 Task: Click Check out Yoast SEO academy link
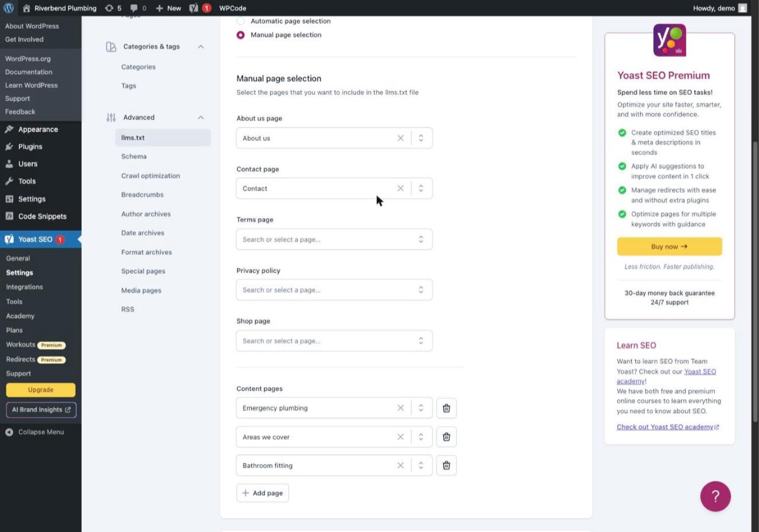point(668,427)
